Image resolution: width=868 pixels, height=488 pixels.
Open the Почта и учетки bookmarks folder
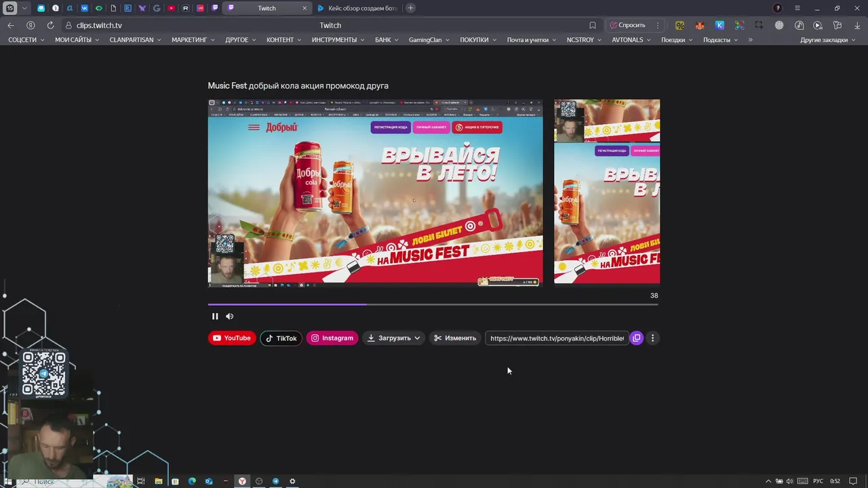(532, 40)
